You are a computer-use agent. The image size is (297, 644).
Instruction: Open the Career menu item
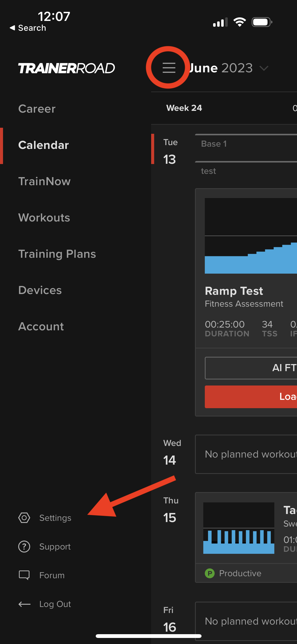[x=37, y=109]
